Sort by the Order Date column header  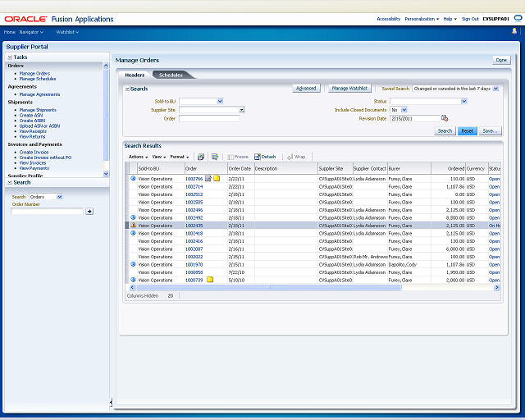(x=240, y=168)
